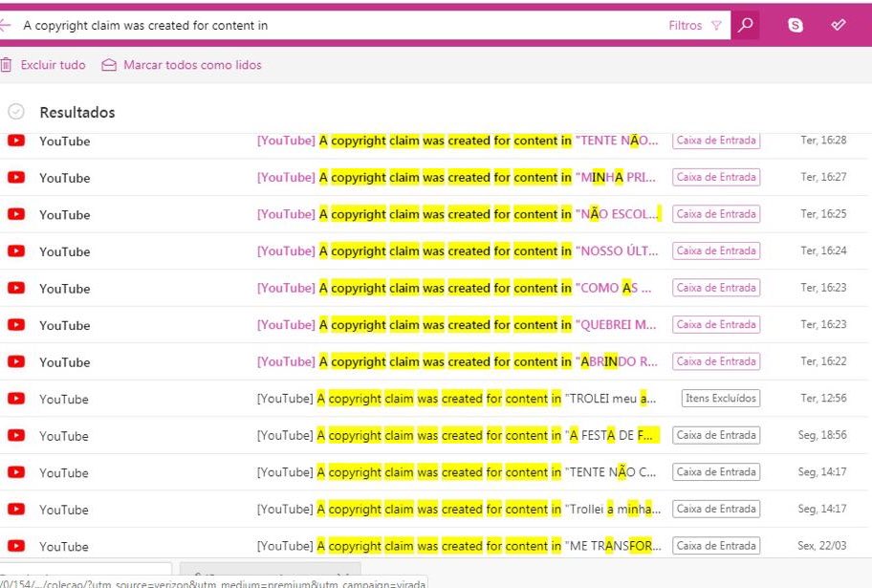The image size is (872, 588).
Task: Click the Sex, 22/03 date
Action: (x=822, y=546)
